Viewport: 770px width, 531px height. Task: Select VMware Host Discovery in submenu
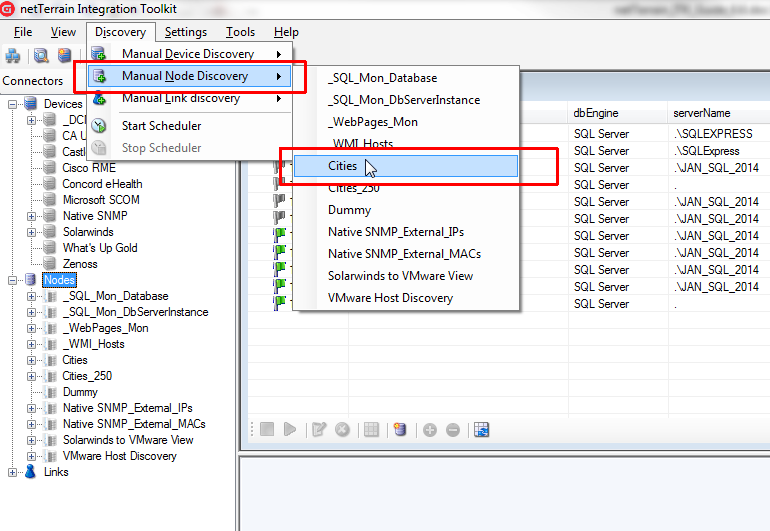coord(390,298)
